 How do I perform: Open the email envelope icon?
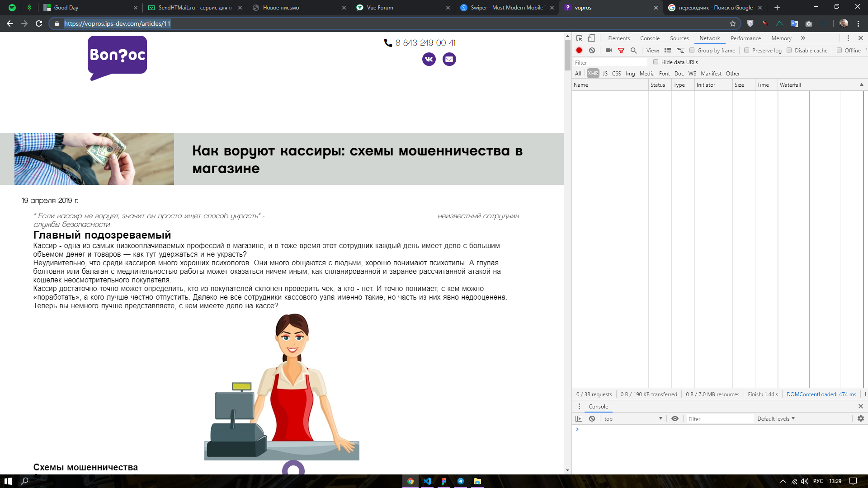pos(449,59)
